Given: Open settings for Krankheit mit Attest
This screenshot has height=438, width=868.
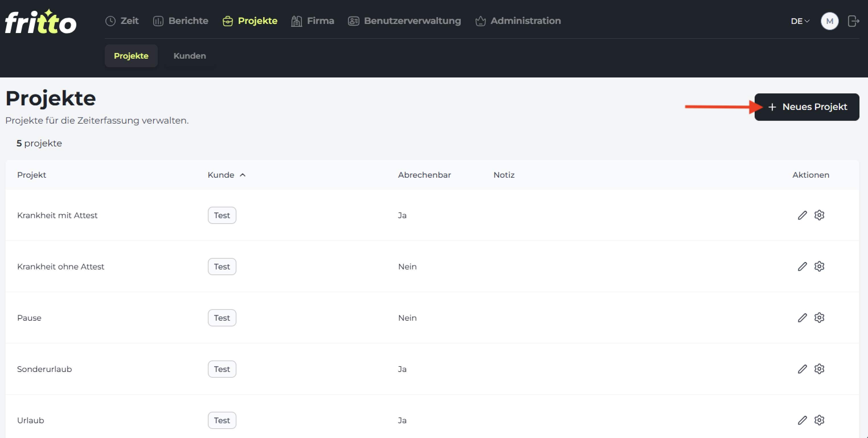Looking at the screenshot, I should tap(819, 215).
